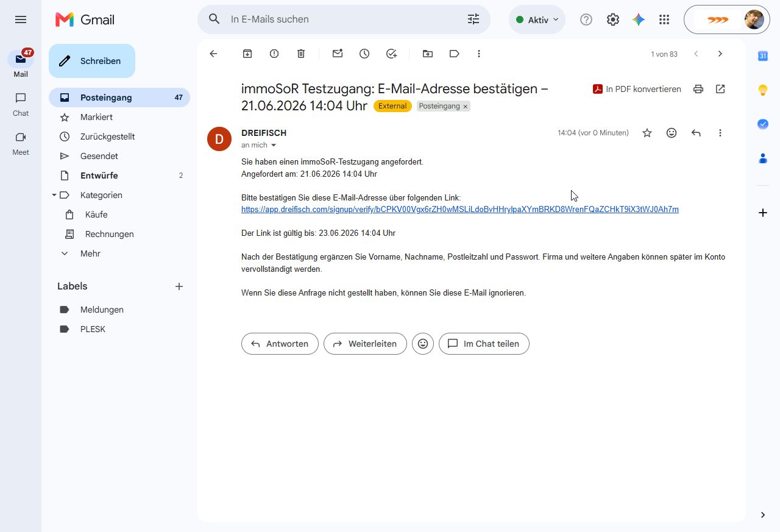Open Markiert folder
Image resolution: width=780 pixels, height=532 pixels.
[119, 117]
